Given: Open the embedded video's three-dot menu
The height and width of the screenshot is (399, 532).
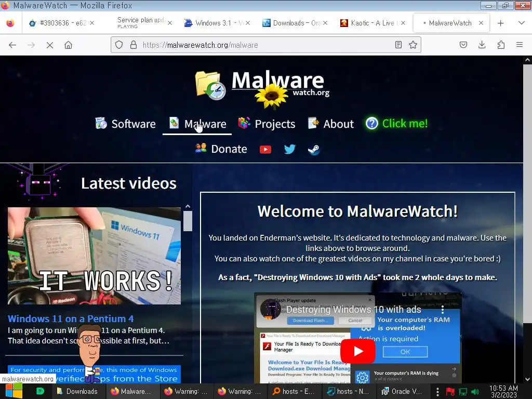Looking at the screenshot, I should click(443, 310).
